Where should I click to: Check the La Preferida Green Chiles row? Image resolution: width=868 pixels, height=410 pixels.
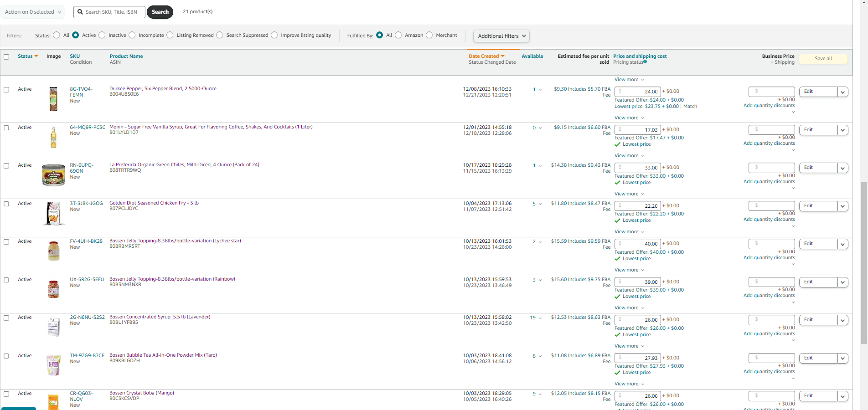pos(6,166)
